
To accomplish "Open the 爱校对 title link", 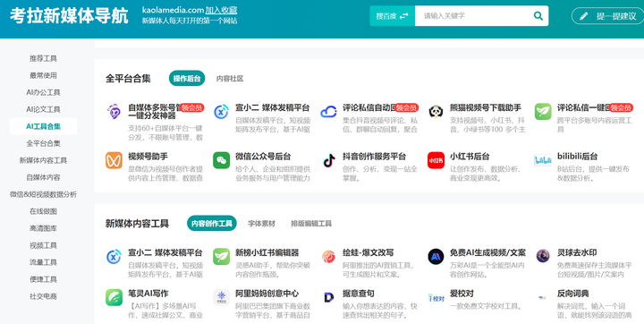I will [462, 294].
